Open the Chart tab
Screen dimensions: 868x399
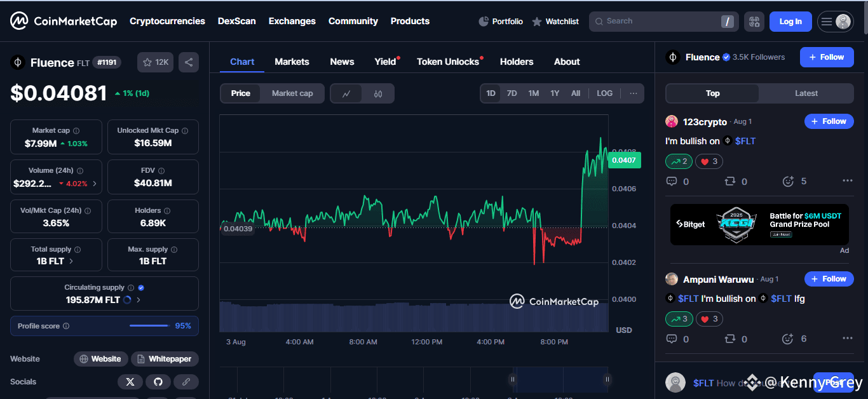tap(242, 62)
